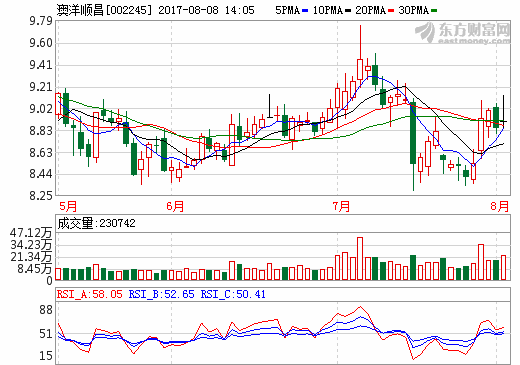Image resolution: width=520 pixels, height=365 pixels.
Task: Click the 15 RSI axis label
Action: click(x=46, y=356)
